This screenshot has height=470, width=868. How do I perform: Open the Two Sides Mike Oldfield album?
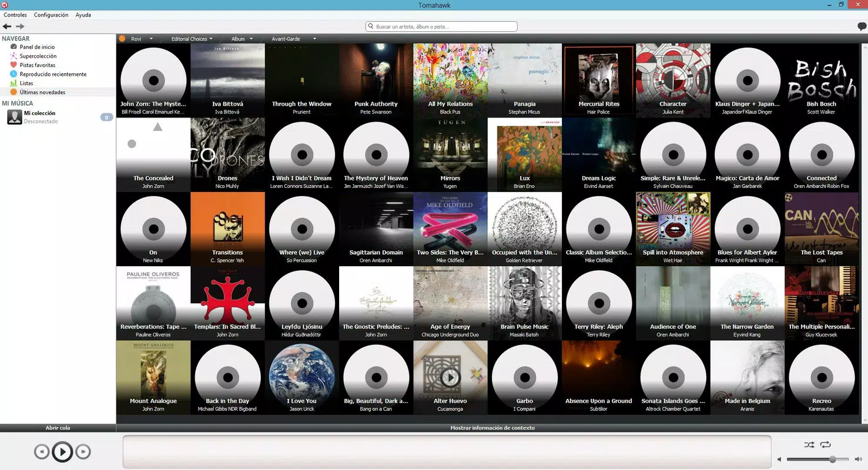click(x=450, y=229)
